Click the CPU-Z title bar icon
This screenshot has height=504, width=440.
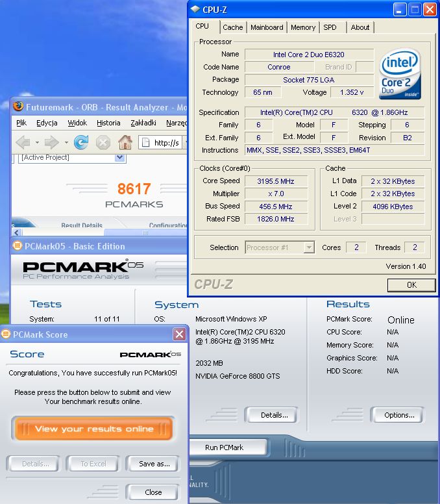coord(195,9)
